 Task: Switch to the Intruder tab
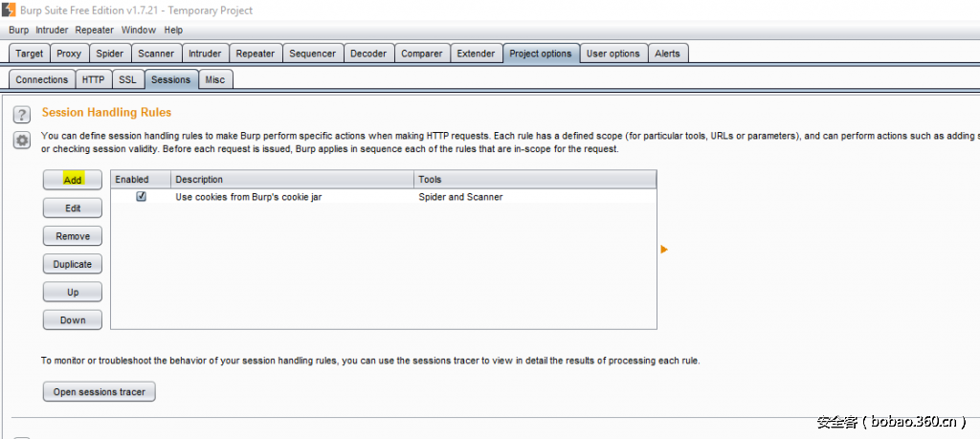(205, 54)
